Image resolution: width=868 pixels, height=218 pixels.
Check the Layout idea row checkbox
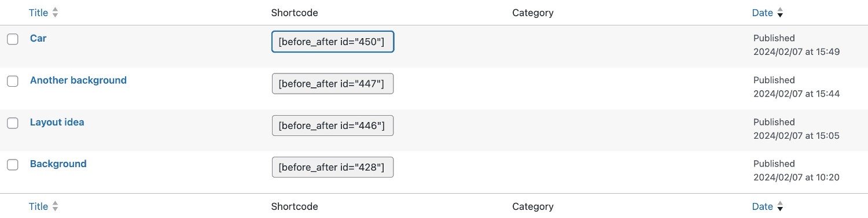[13, 123]
